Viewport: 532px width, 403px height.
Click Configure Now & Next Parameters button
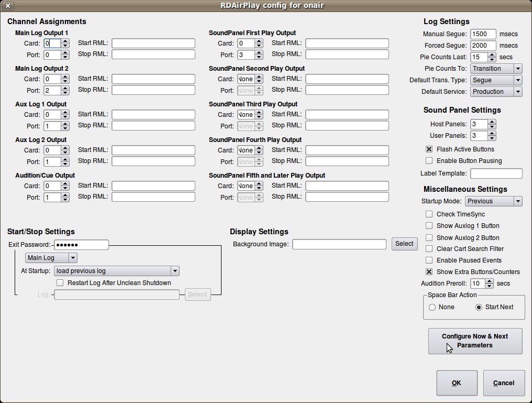475,341
